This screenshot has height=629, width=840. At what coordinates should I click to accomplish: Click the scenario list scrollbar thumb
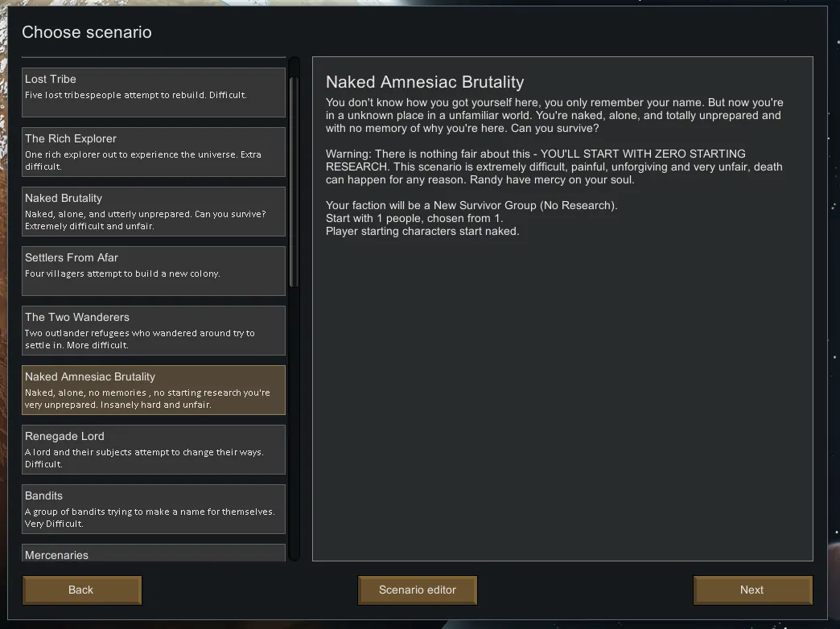[x=294, y=181]
